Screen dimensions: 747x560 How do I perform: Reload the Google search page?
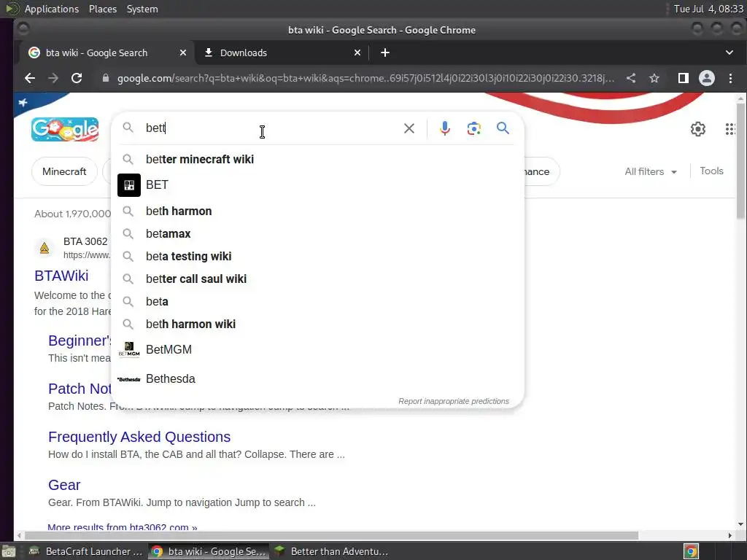(77, 78)
